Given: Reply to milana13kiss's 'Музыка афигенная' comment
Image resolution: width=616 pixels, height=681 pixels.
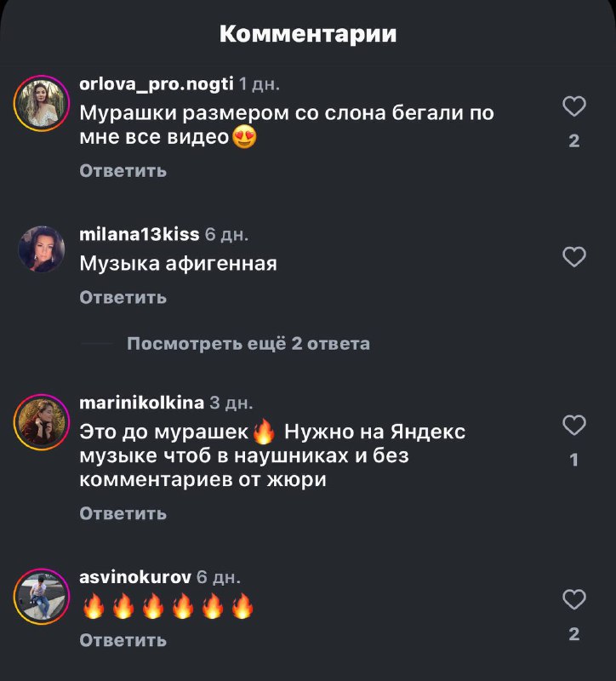Looking at the screenshot, I should point(123,297).
